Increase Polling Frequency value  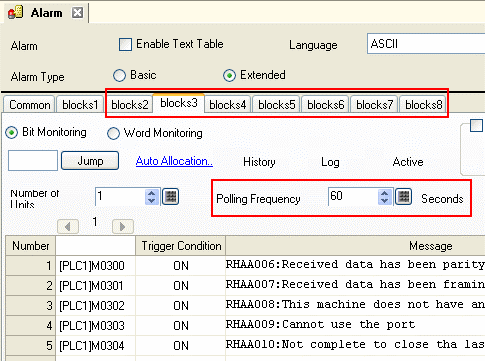tap(384, 193)
